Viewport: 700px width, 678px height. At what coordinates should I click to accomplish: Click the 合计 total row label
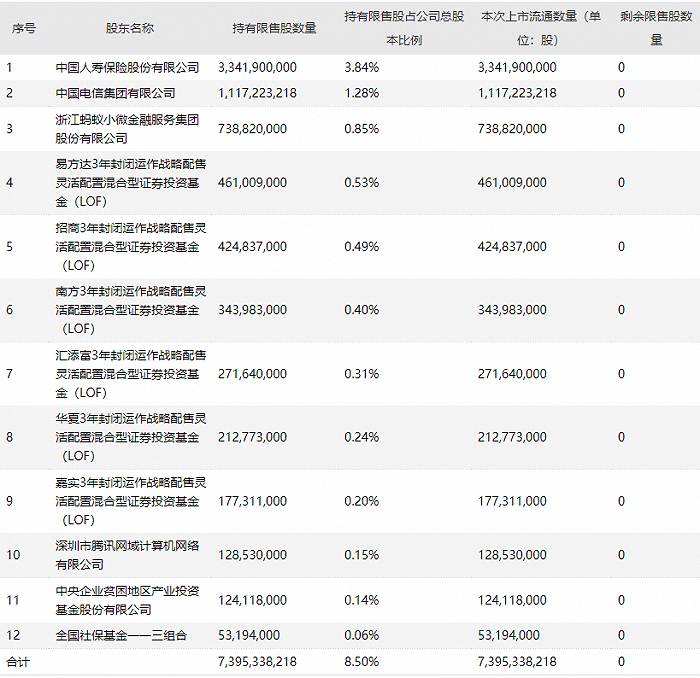18,661
